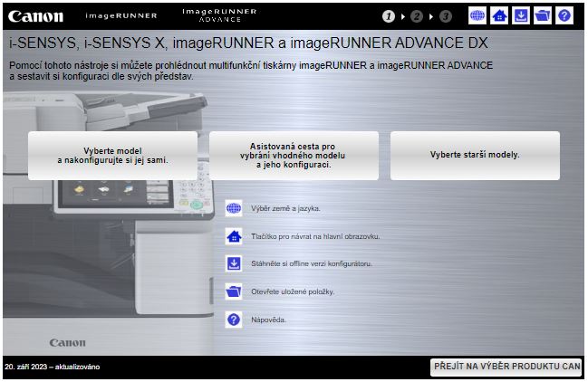Click the Pomocí tohoto nástroje description paragraph
The width and height of the screenshot is (588, 382).
point(250,71)
